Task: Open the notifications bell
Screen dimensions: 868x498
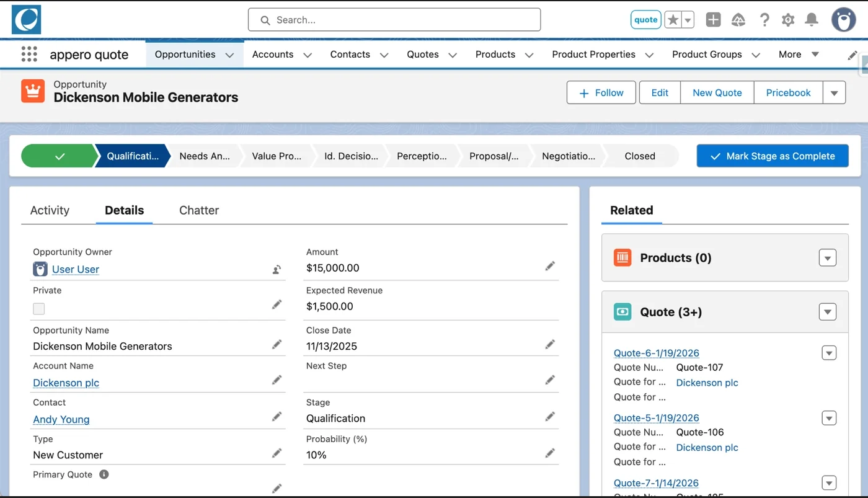Action: [x=812, y=20]
